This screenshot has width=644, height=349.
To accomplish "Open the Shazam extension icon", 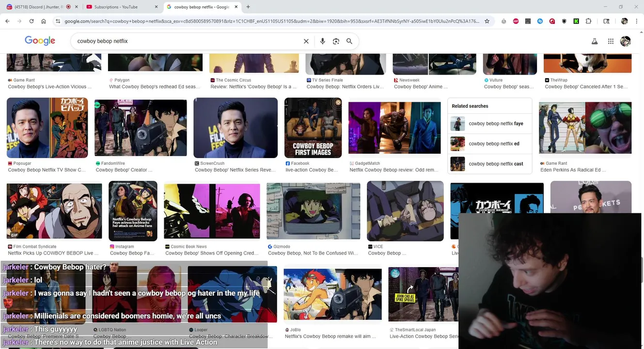I will (x=540, y=21).
